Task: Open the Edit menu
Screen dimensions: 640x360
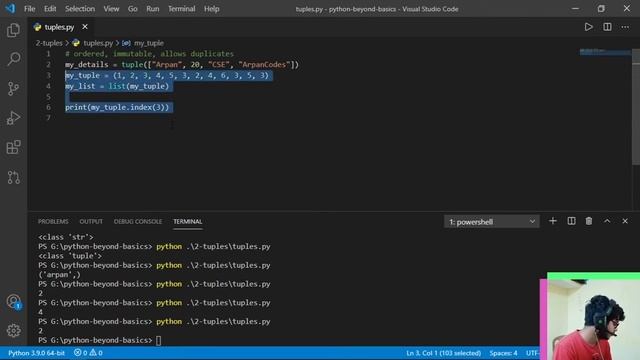Action: pyautogui.click(x=50, y=9)
